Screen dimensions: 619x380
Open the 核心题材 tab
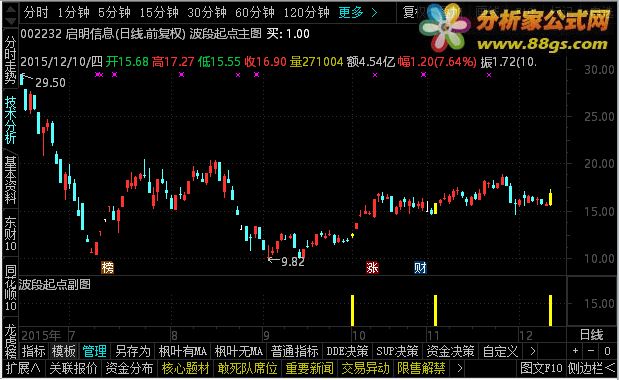(185, 368)
